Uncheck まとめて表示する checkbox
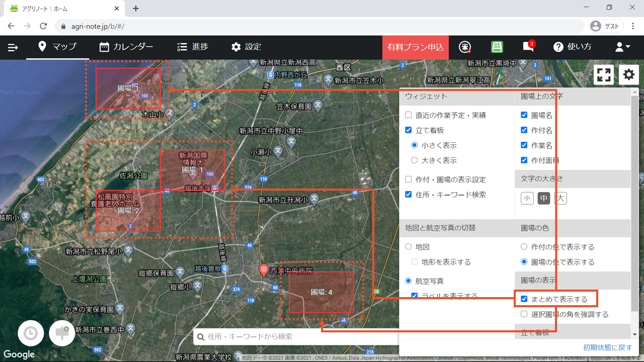Viewport: 644px width, 362px height. pyautogui.click(x=524, y=299)
